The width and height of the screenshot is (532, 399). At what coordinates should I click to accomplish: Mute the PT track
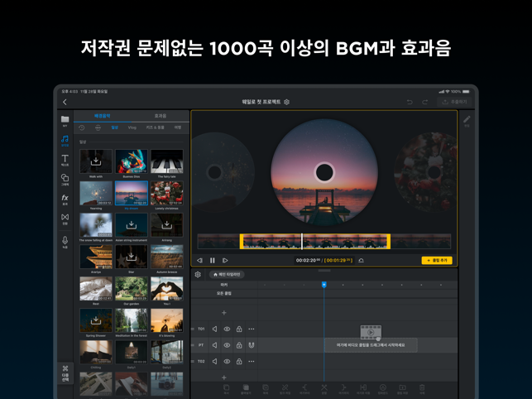tap(214, 345)
